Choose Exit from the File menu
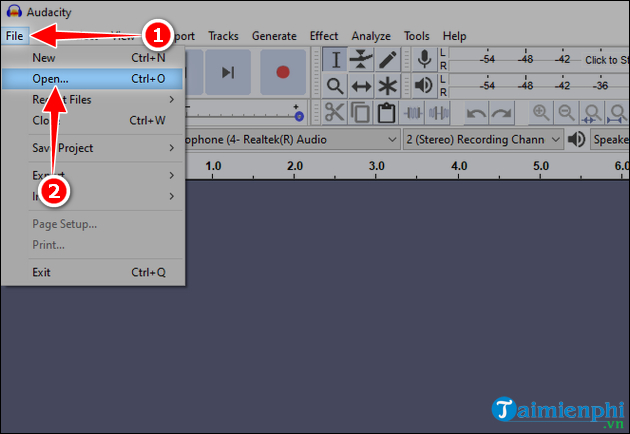Image resolution: width=630 pixels, height=434 pixels. (92, 272)
